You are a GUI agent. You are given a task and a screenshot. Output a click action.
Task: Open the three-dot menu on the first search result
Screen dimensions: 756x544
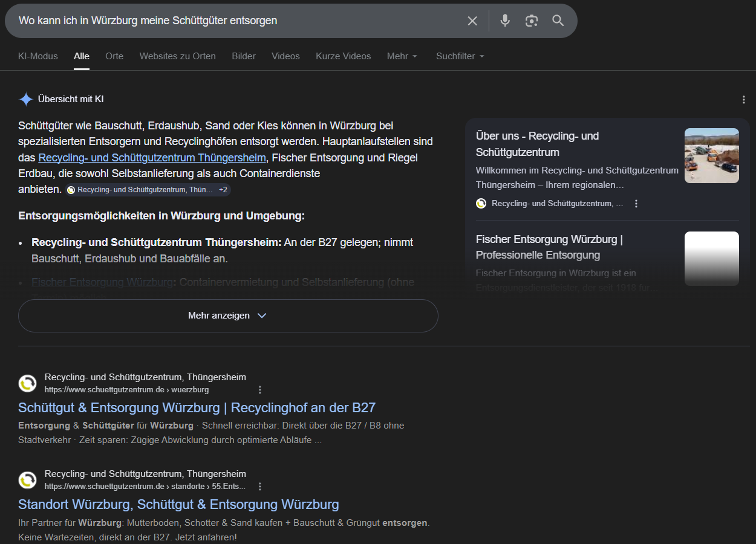point(260,390)
